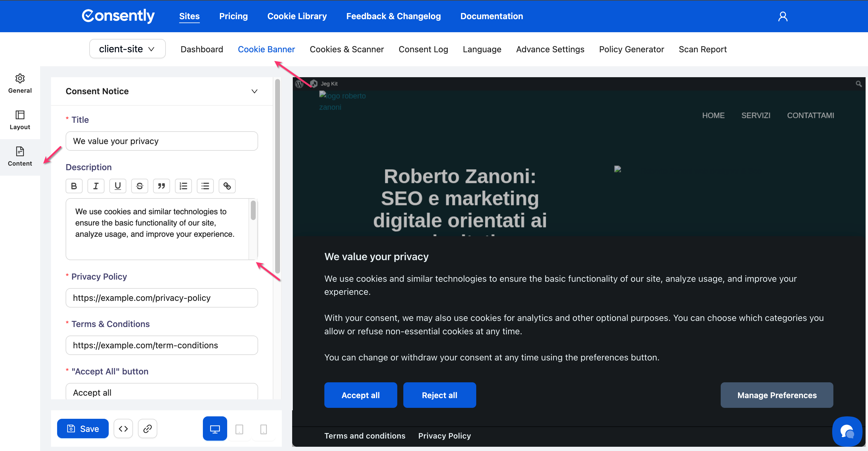Insert a numbered list

[183, 186]
